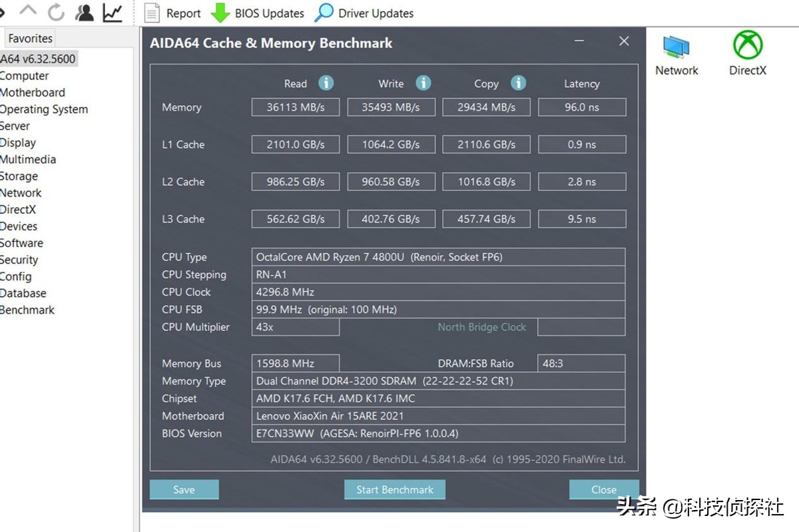Click the up arrow navigation icon

pyautogui.click(x=28, y=11)
